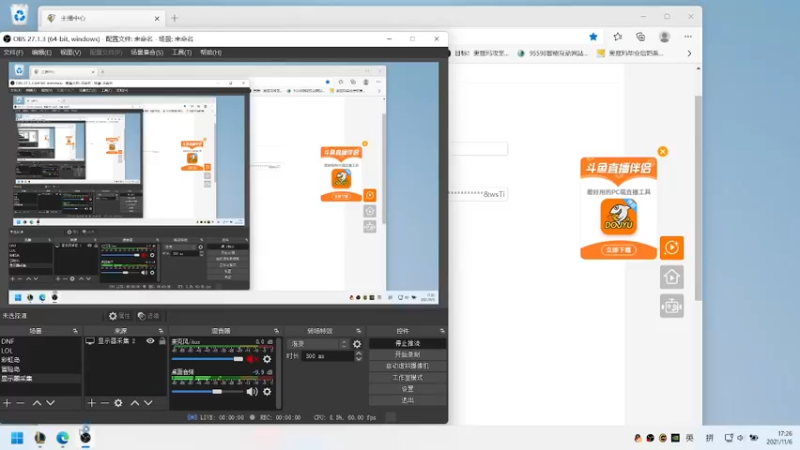Open the OBS Edit menu

click(41, 53)
